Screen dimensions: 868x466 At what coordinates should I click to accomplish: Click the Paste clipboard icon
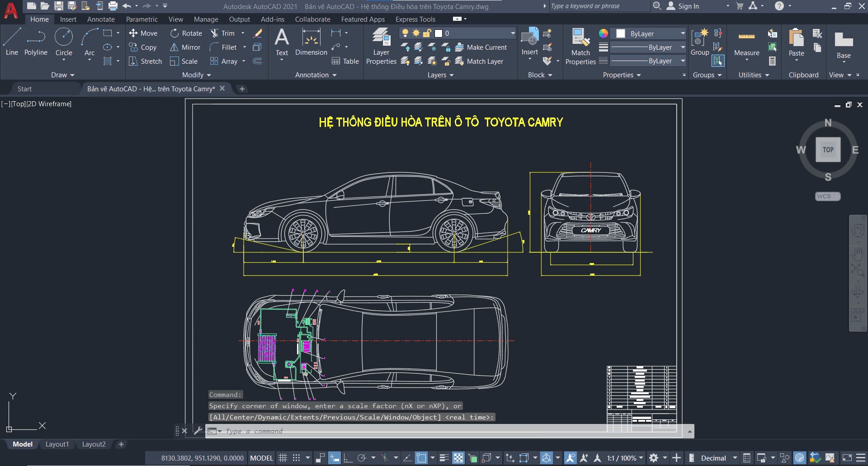tap(796, 42)
